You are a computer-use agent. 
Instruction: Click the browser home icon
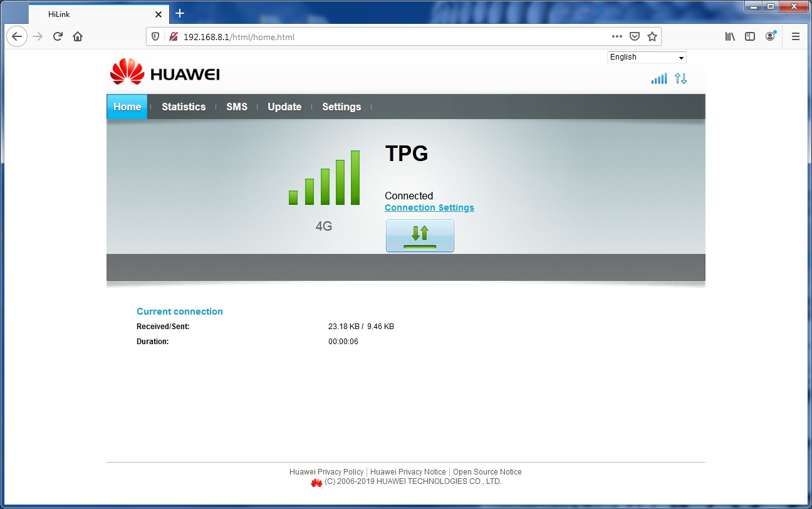[x=77, y=36]
